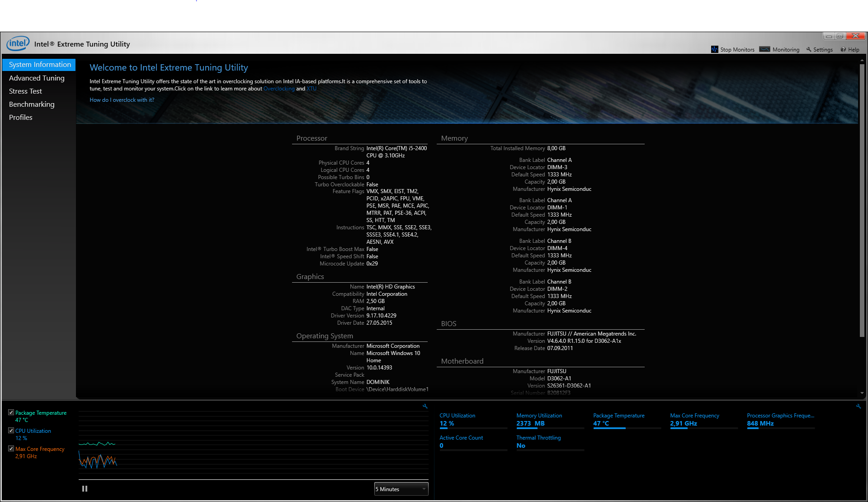
Task: Open Benchmarking section
Action: point(32,104)
